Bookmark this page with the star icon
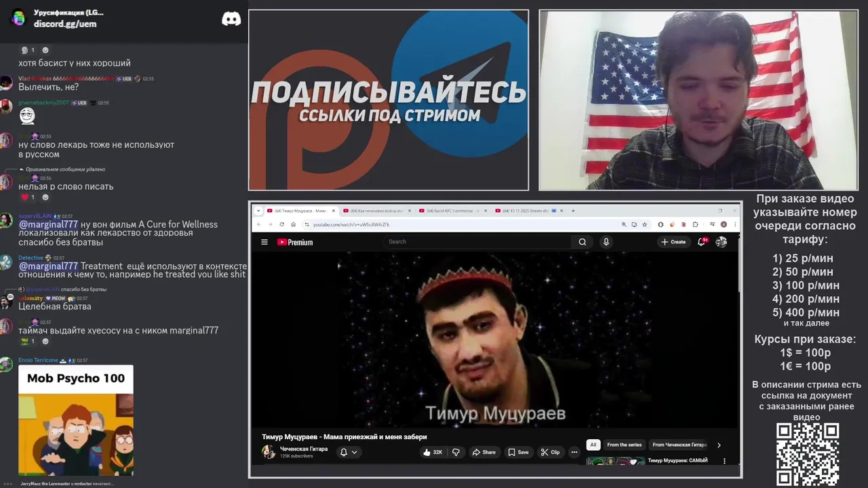Viewport: 868px width, 488px height. [644, 224]
